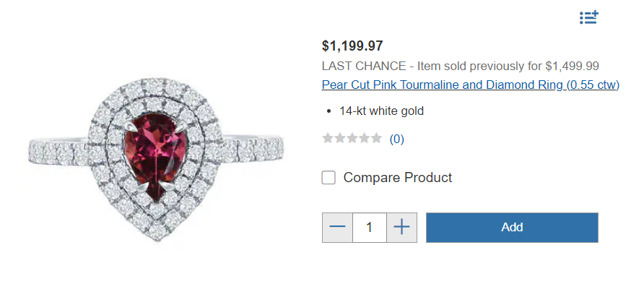Click the $1,199.97 price text
Image resolution: width=644 pixels, height=305 pixels.
[x=352, y=46]
